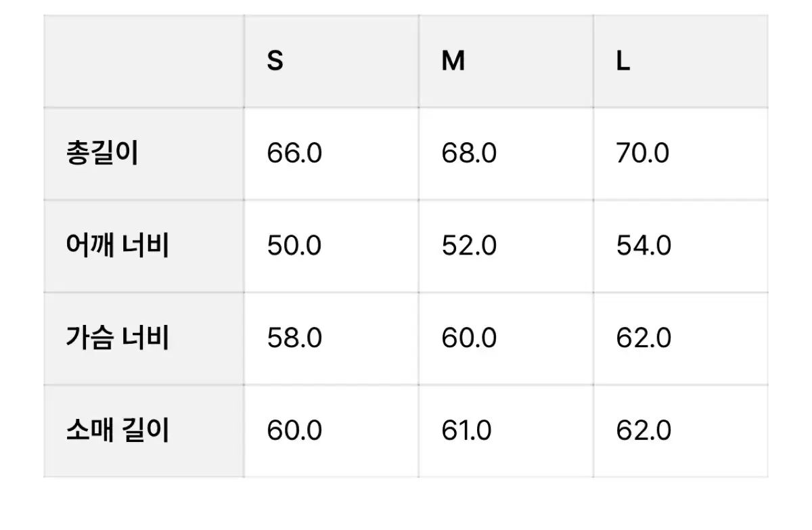Click the L size column header
The image size is (812, 530).
coord(623,62)
